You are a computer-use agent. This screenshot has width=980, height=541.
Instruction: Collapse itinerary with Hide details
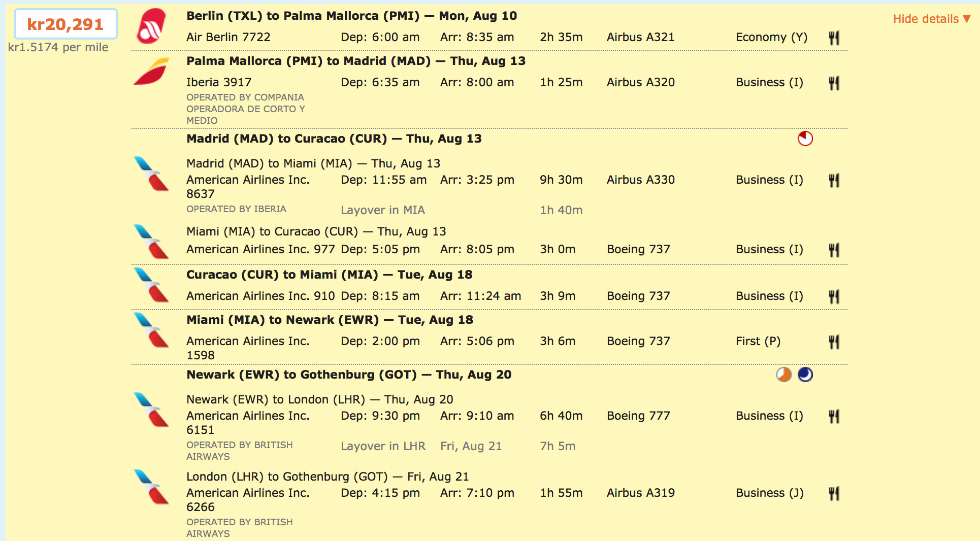[x=931, y=19]
